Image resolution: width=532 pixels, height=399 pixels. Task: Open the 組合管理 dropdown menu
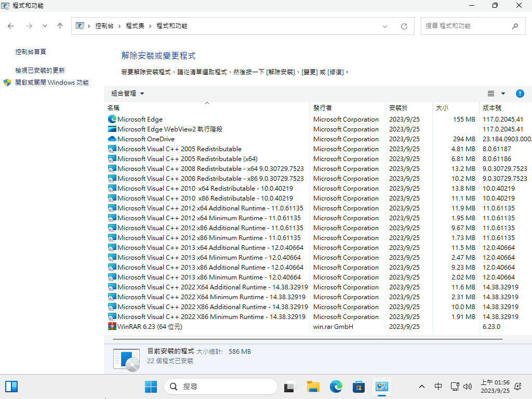click(x=128, y=94)
